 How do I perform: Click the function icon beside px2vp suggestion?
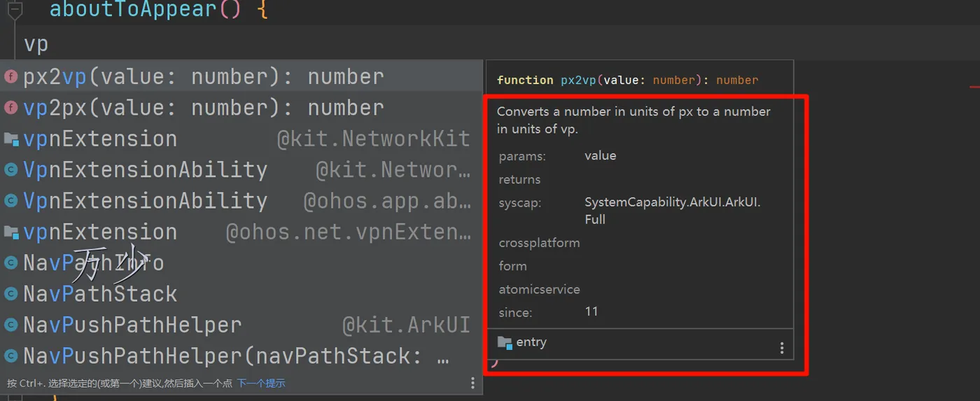(11, 77)
